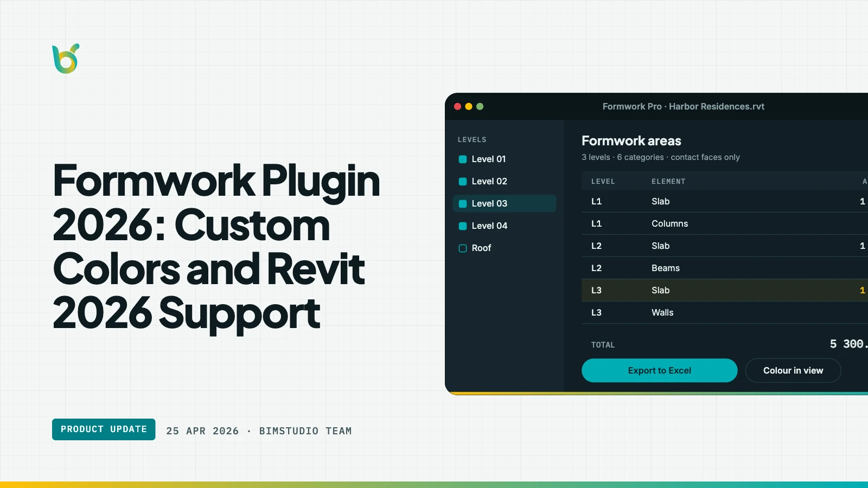Select the L1 Slab row element cell
This screenshot has width=868, height=488.
pos(660,201)
